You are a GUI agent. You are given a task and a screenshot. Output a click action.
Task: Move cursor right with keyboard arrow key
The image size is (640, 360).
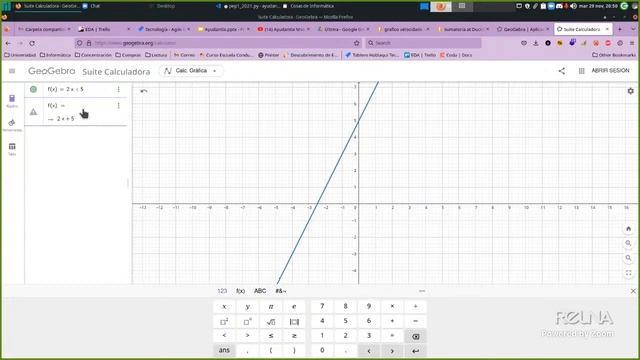(392, 351)
